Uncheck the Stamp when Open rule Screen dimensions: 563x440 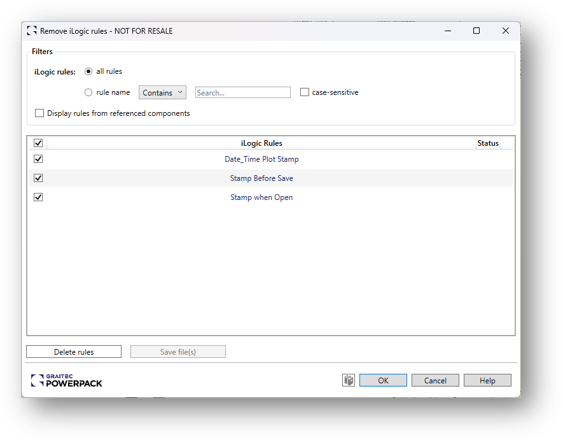click(x=38, y=197)
